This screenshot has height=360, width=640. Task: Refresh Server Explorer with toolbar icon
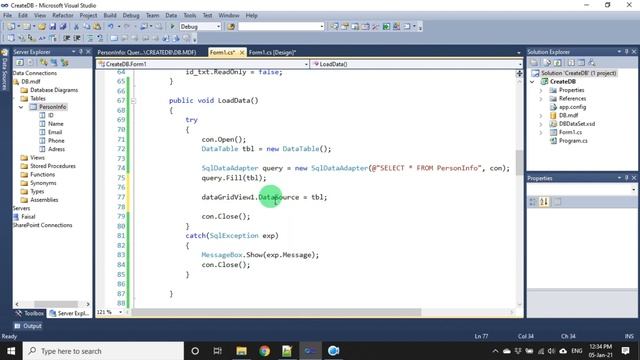point(20,62)
